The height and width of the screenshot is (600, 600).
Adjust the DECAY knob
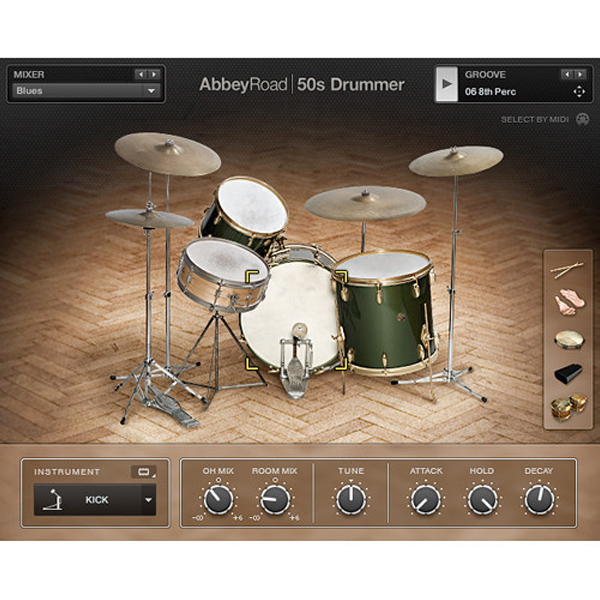click(539, 500)
